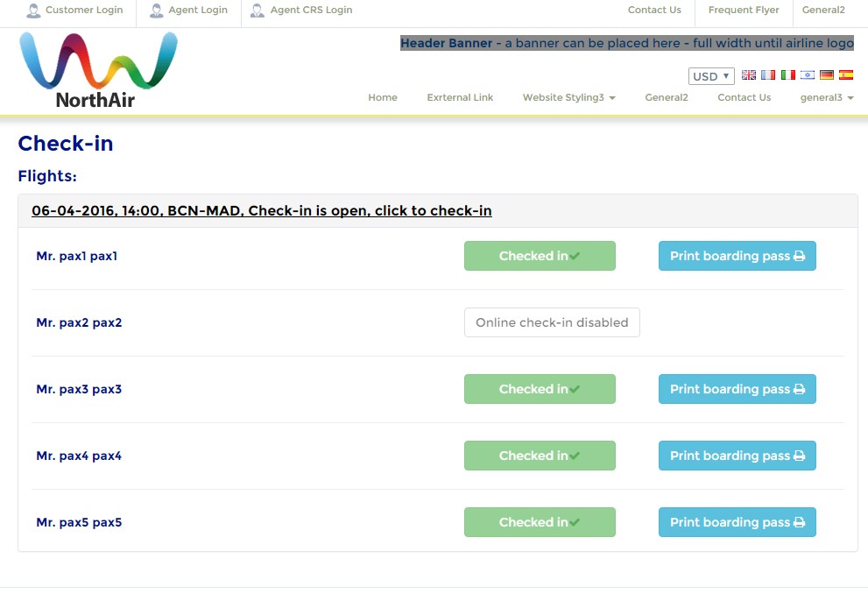The height and width of the screenshot is (594, 868).
Task: Click Checked in button for Mr. pax5 pax5
Action: pyautogui.click(x=540, y=522)
